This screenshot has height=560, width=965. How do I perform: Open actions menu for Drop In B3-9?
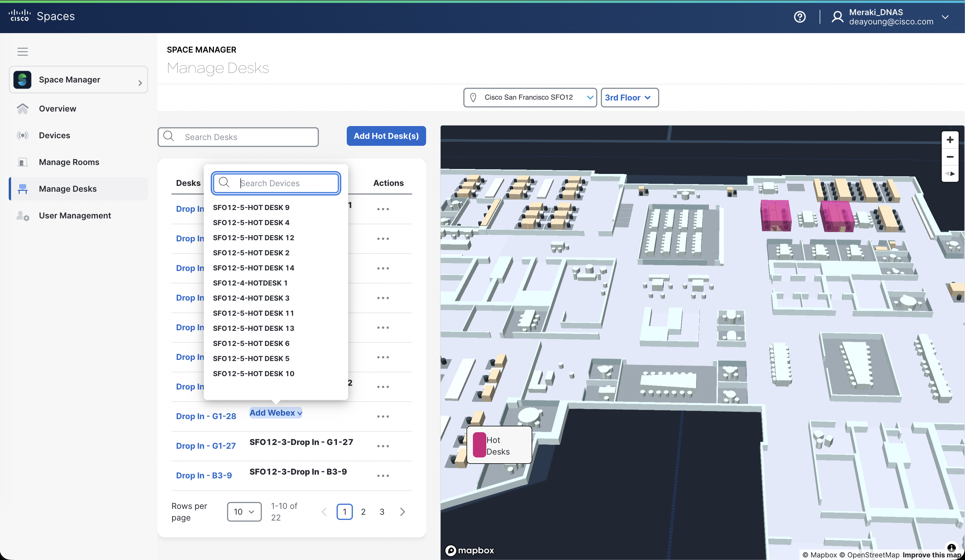383,475
